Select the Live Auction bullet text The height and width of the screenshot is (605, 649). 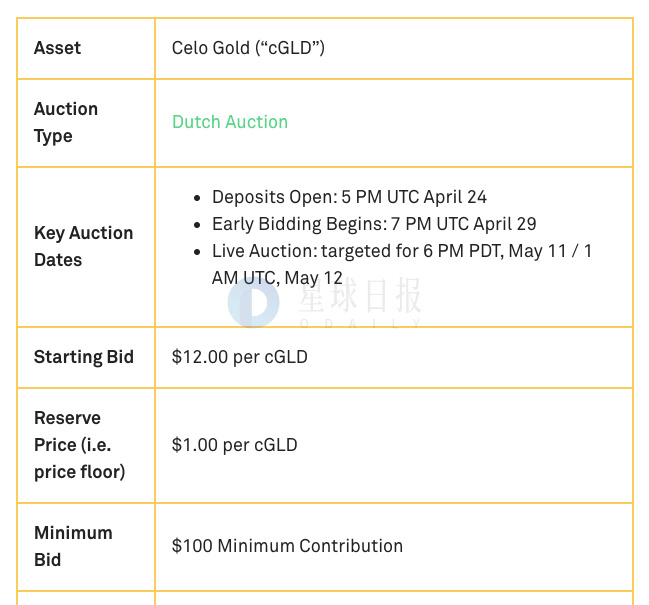click(402, 264)
